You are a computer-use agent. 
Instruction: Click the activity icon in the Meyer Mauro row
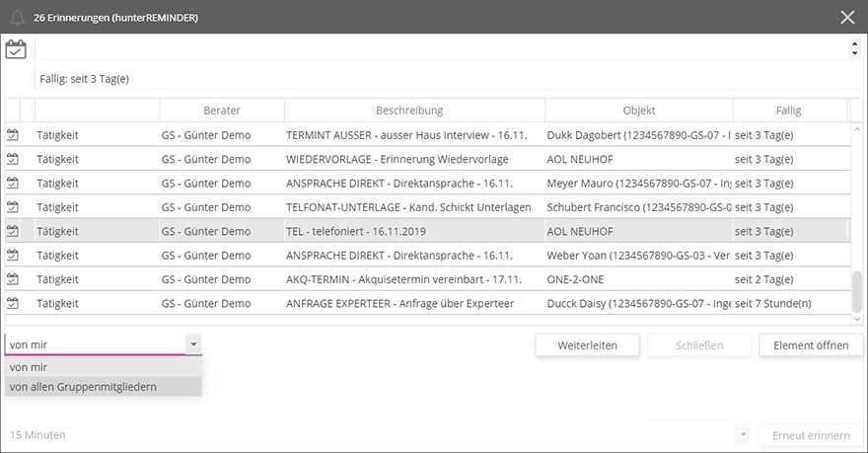click(12, 183)
